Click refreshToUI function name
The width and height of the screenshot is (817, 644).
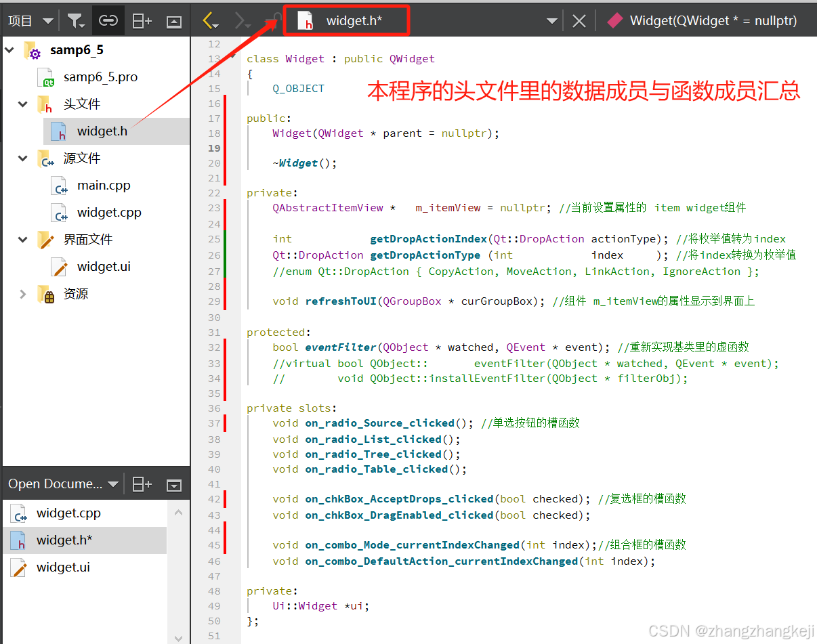pyautogui.click(x=340, y=301)
